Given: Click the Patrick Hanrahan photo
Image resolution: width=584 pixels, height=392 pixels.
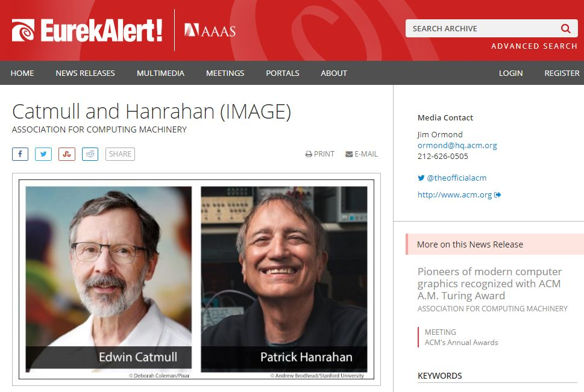Looking at the screenshot, I should pyautogui.click(x=284, y=279).
